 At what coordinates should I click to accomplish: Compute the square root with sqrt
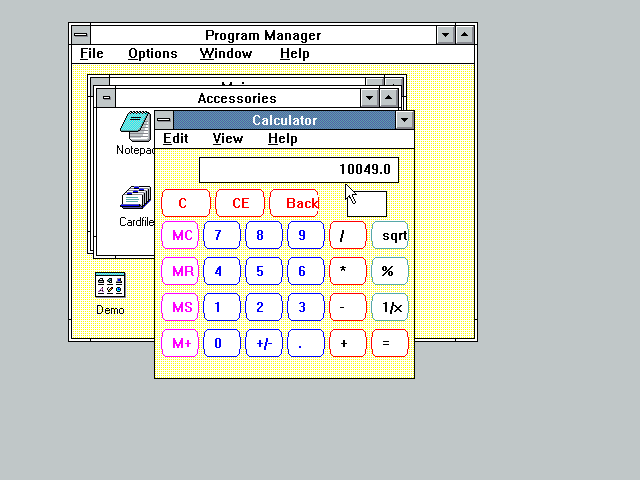pos(390,235)
